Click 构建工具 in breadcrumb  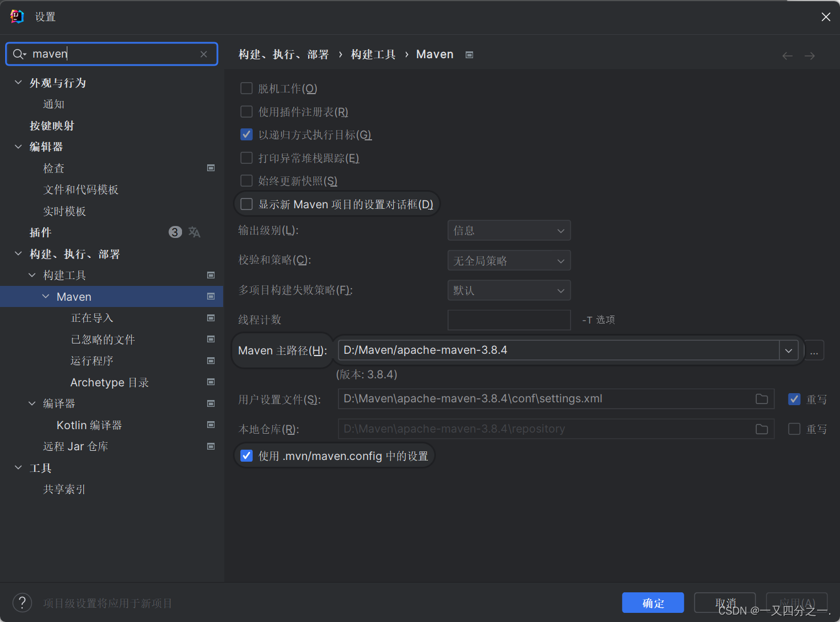pyautogui.click(x=373, y=54)
